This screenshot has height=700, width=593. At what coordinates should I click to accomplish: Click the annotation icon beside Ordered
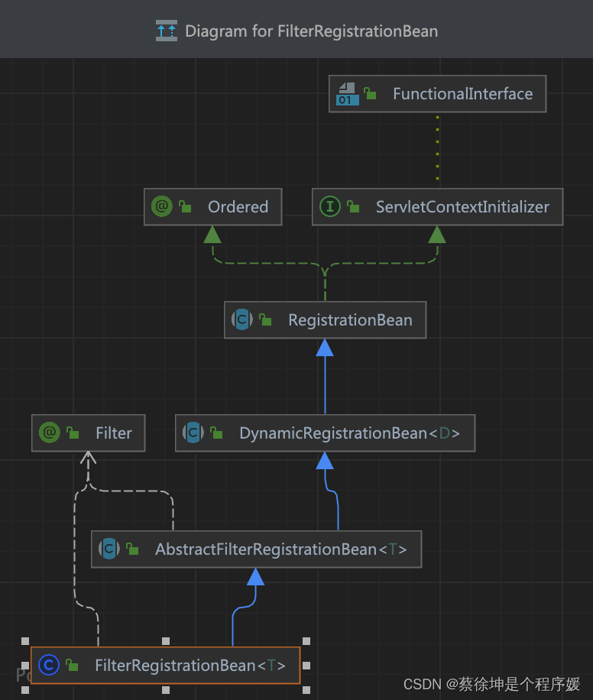[x=160, y=206]
